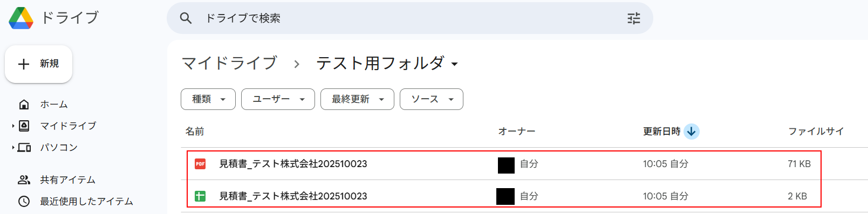The image size is (868, 214).
Task: Click the 共有アイテム people icon
Action: pos(24,180)
